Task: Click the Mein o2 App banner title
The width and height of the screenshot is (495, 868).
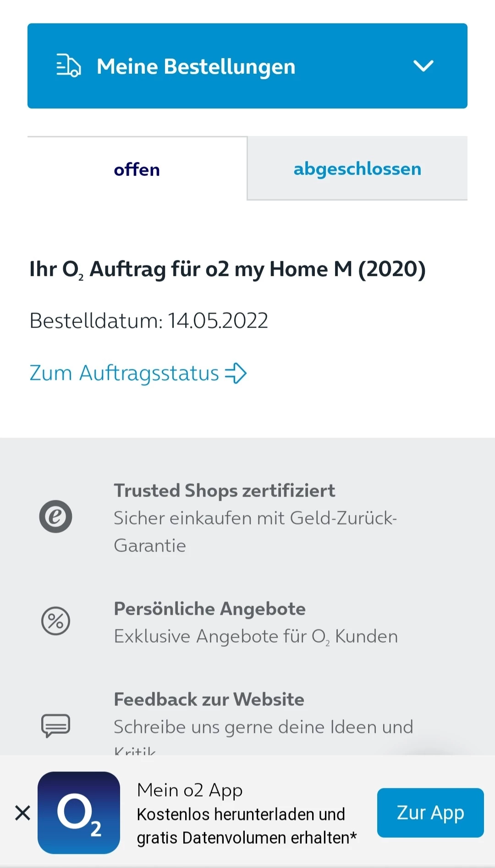Action: click(190, 790)
